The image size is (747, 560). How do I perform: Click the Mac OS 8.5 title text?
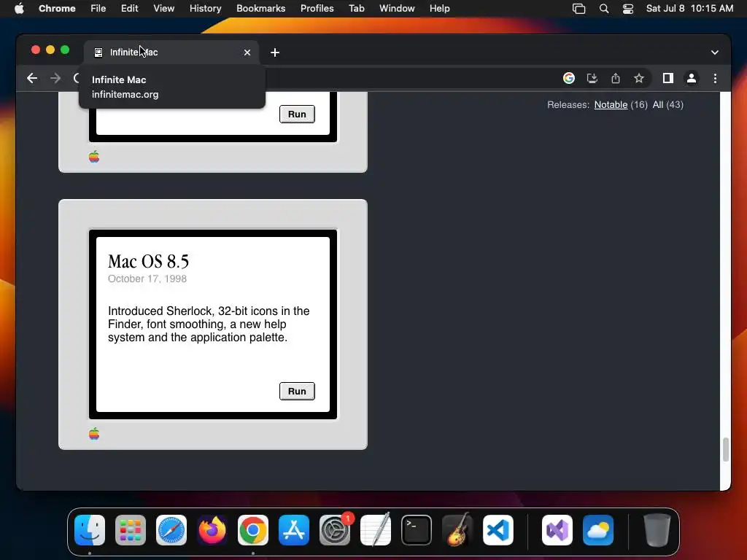(148, 262)
